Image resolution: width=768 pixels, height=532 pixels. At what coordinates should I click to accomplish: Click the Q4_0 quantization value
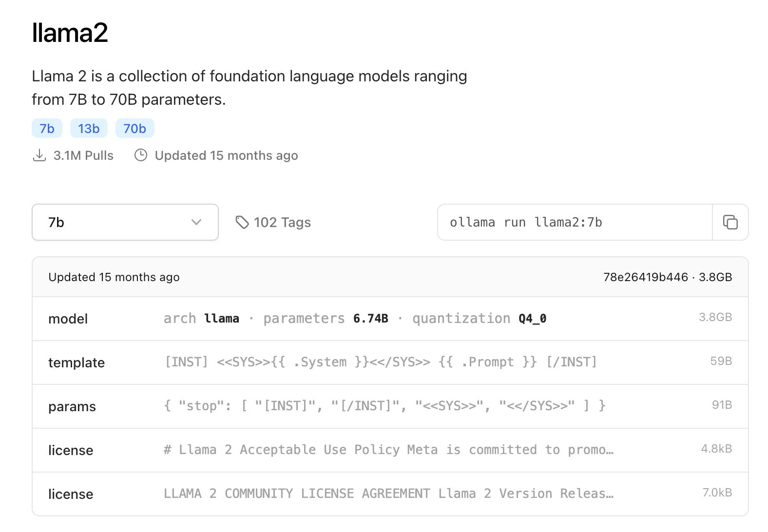point(533,319)
